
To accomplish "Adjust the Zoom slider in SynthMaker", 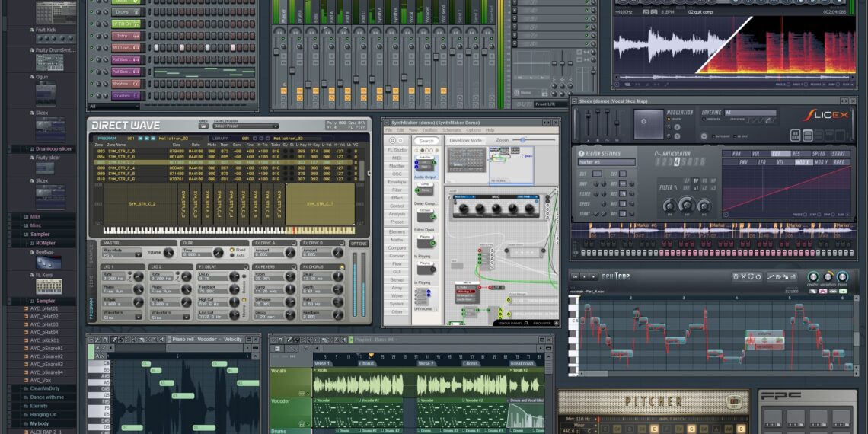I will (x=522, y=140).
